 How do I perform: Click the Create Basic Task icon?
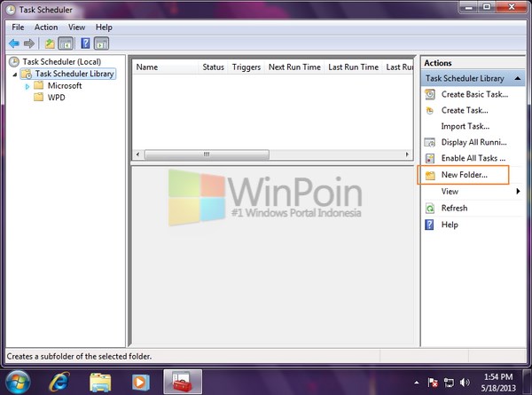click(x=430, y=94)
